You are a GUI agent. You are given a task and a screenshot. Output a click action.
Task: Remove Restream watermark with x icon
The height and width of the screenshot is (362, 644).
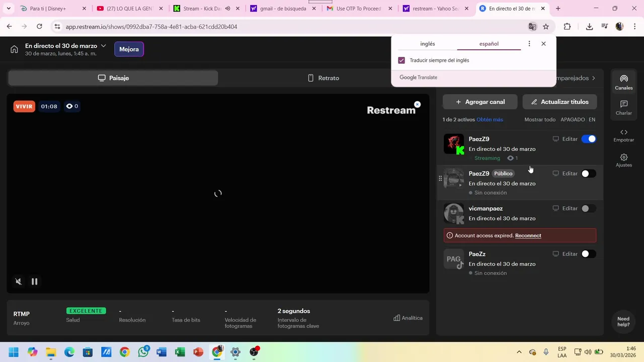point(417,104)
